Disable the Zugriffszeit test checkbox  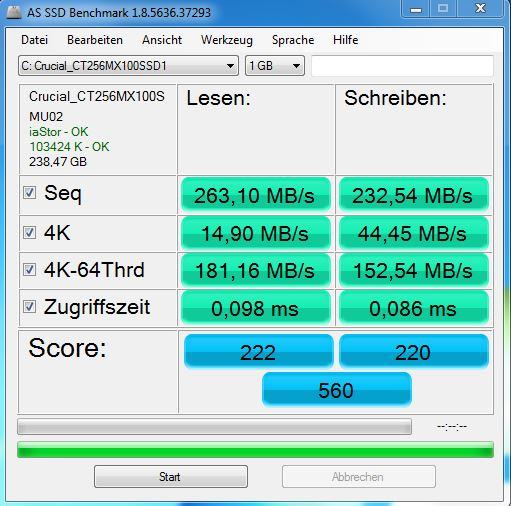coord(29,306)
